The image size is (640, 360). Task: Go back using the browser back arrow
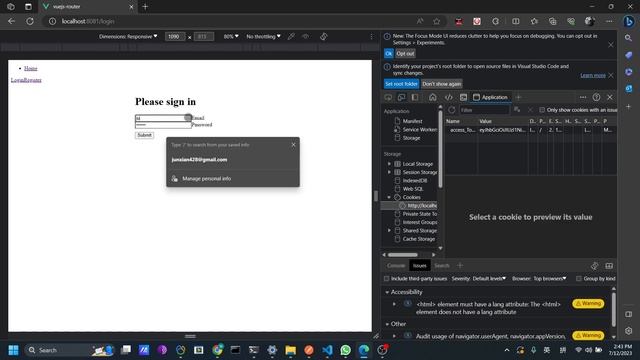tap(11, 21)
